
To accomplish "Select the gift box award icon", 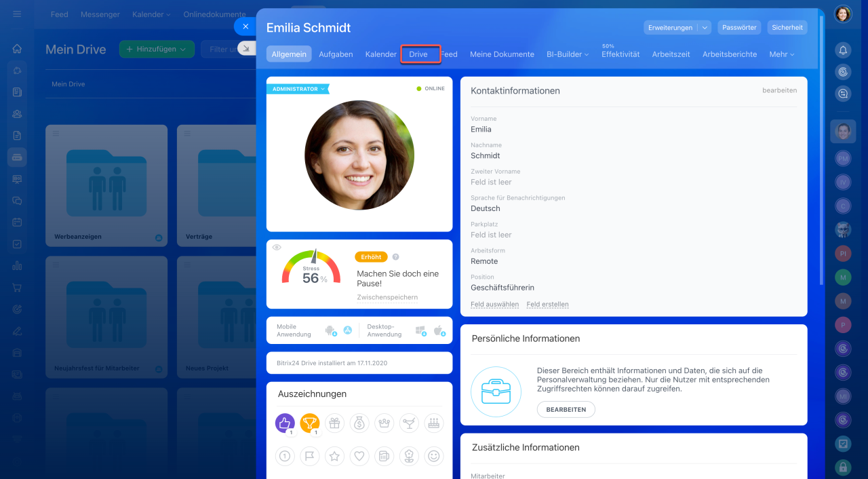I will 334,423.
